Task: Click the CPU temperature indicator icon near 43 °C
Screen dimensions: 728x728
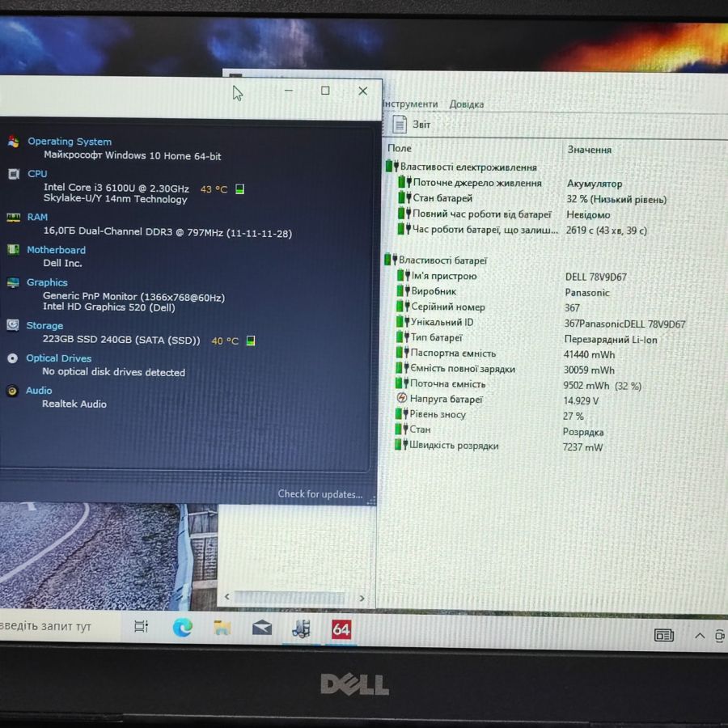Action: 239,189
